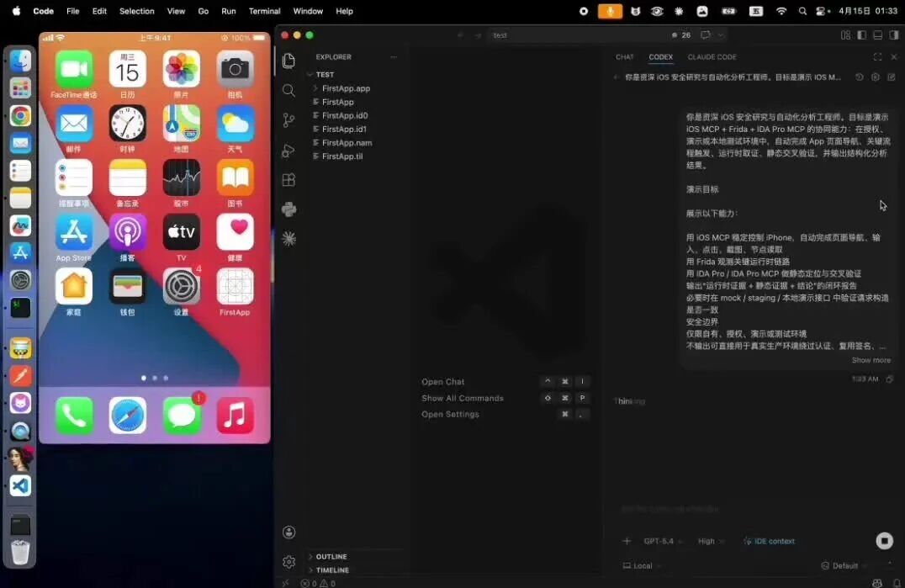The height and width of the screenshot is (588, 905).
Task: Open Finder from the macOS Dock
Action: pos(20,61)
